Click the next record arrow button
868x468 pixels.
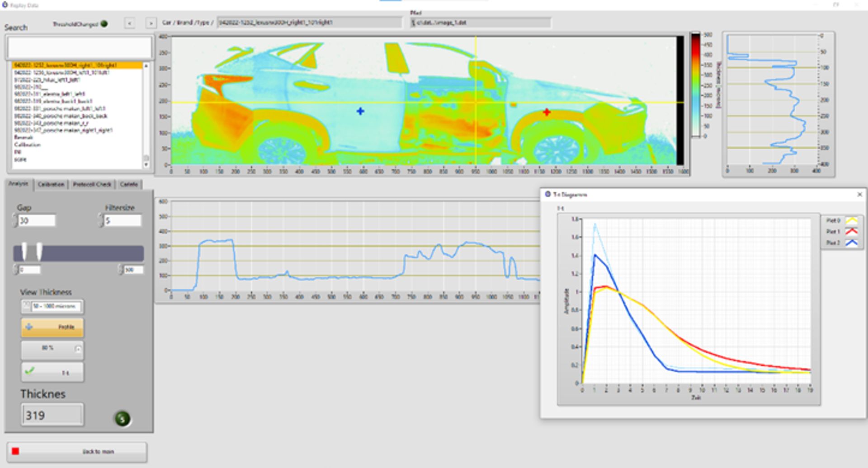point(151,23)
